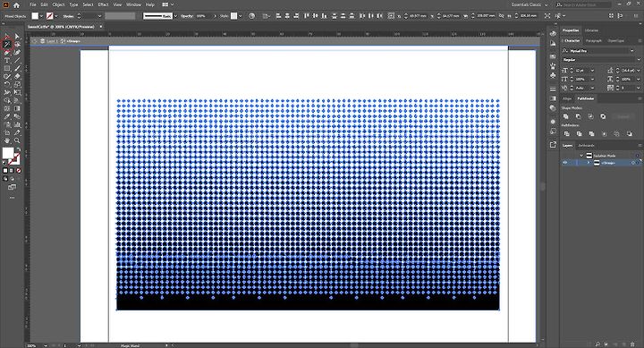The width and height of the screenshot is (644, 348).
Task: Click the Divide pathfinder icon
Action: pyautogui.click(x=567, y=134)
